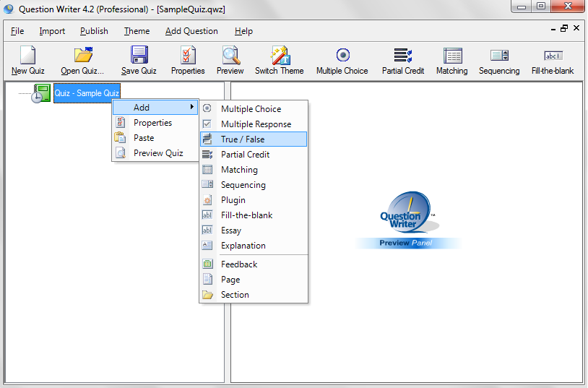
Task: Select Feedback in the Add submenu
Action: point(254,264)
